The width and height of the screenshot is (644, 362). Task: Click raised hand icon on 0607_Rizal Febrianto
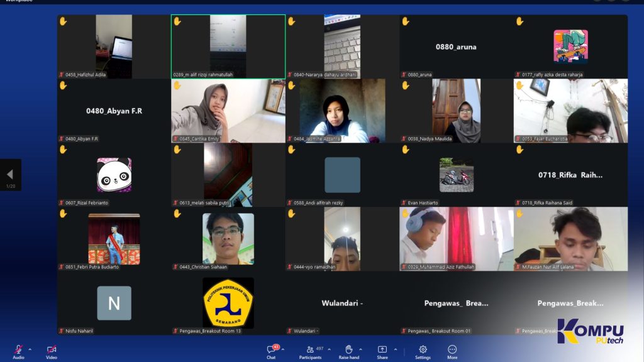pyautogui.click(x=64, y=150)
